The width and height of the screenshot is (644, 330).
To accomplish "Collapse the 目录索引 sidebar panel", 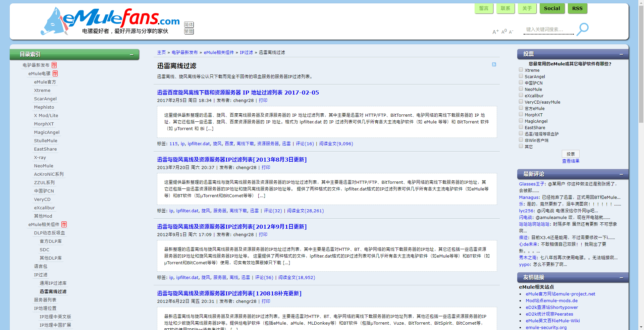I will [131, 54].
